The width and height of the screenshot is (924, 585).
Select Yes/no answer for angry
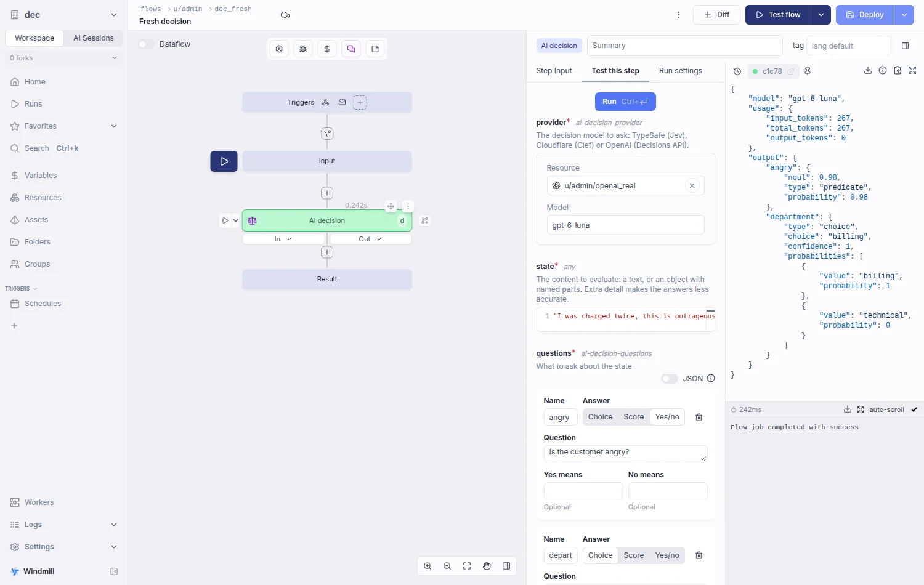(667, 417)
